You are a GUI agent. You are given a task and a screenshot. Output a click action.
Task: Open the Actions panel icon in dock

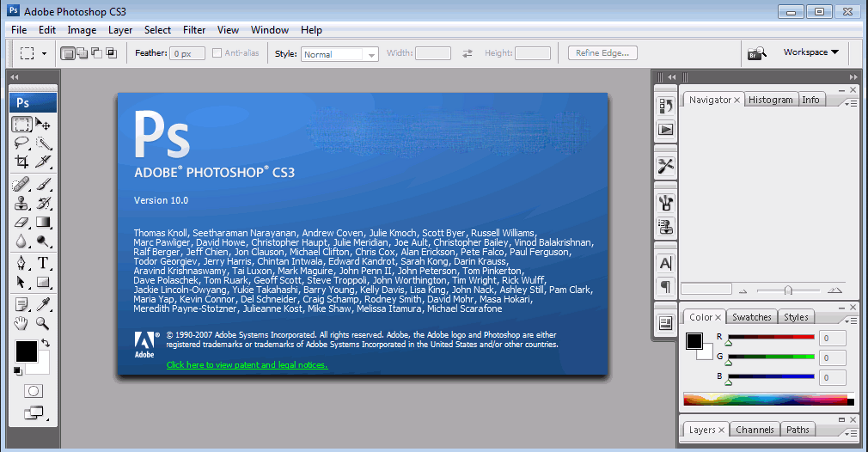[665, 130]
